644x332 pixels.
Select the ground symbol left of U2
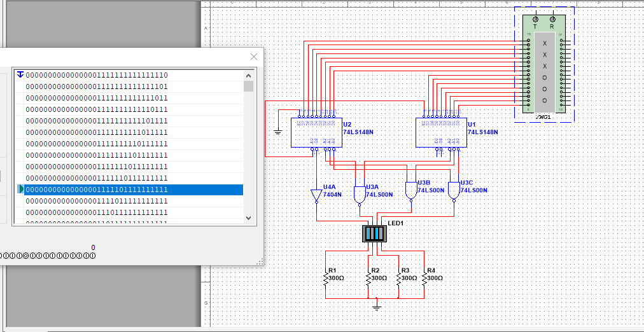(x=278, y=132)
